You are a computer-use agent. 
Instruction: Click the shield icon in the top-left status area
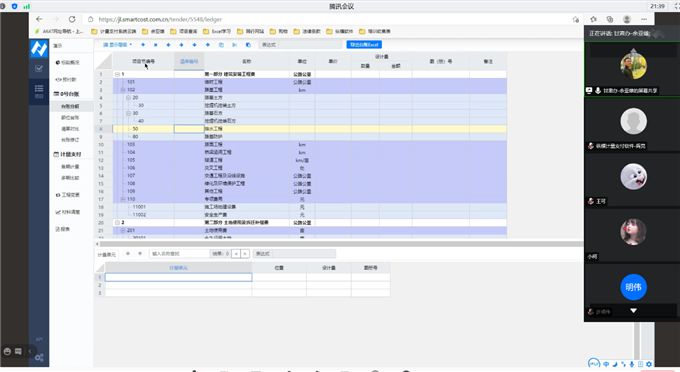tap(14, 6)
